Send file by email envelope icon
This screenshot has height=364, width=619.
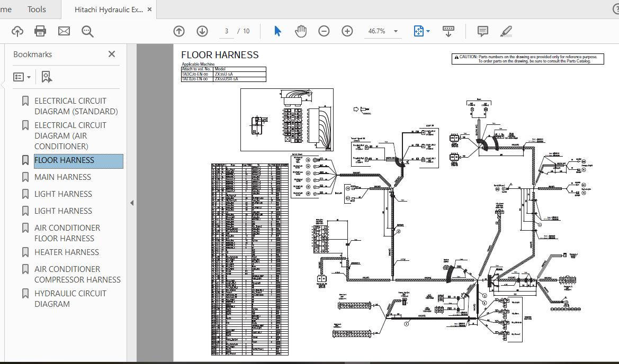(64, 31)
